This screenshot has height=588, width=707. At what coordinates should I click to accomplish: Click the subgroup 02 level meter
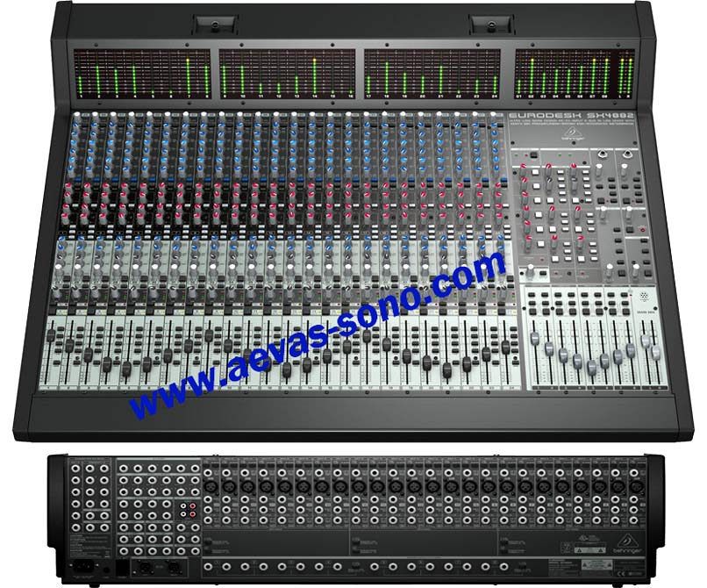532,75
